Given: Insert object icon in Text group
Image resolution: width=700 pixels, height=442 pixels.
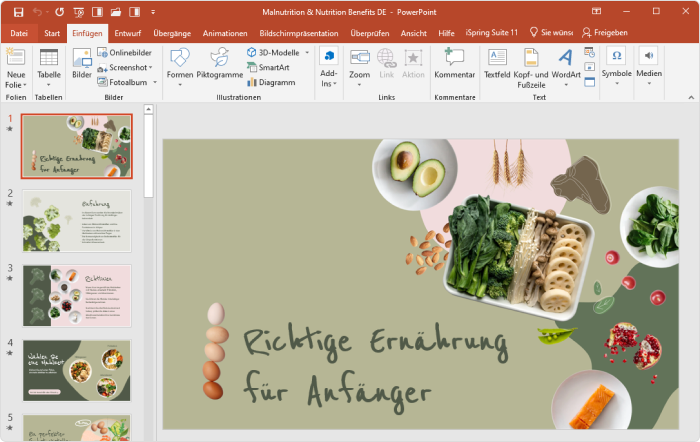Looking at the screenshot, I should (590, 82).
